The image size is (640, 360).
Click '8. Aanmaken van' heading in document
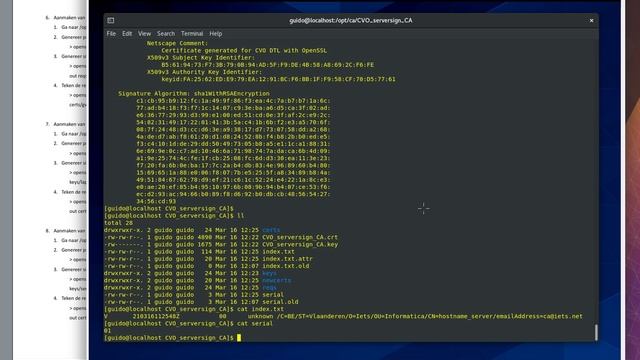pyautogui.click(x=65, y=231)
